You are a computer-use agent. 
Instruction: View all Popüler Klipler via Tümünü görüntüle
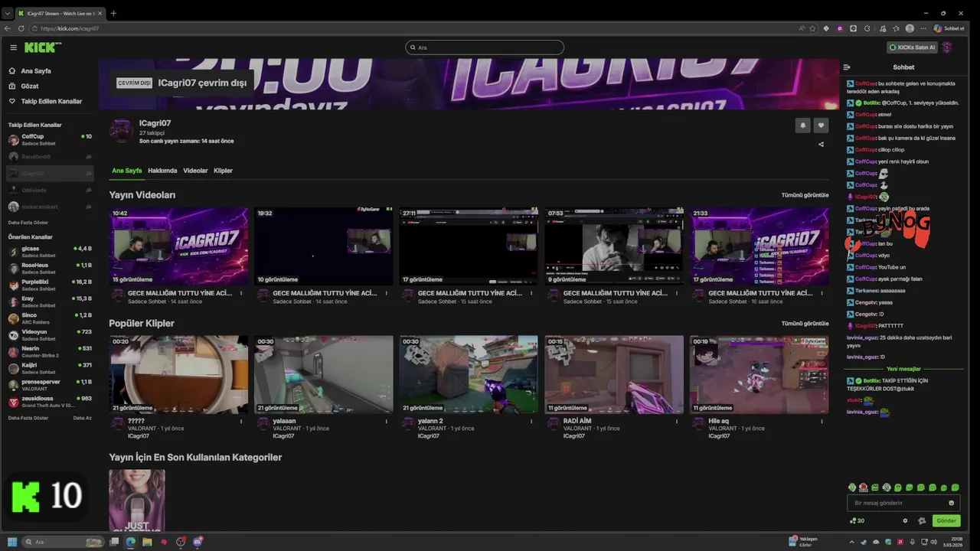pos(805,324)
